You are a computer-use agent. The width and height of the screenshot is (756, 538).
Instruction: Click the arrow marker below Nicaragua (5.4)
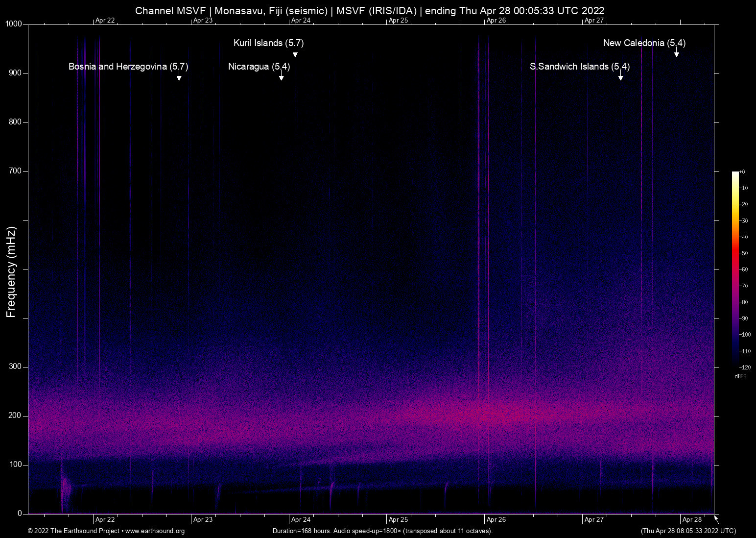click(281, 76)
